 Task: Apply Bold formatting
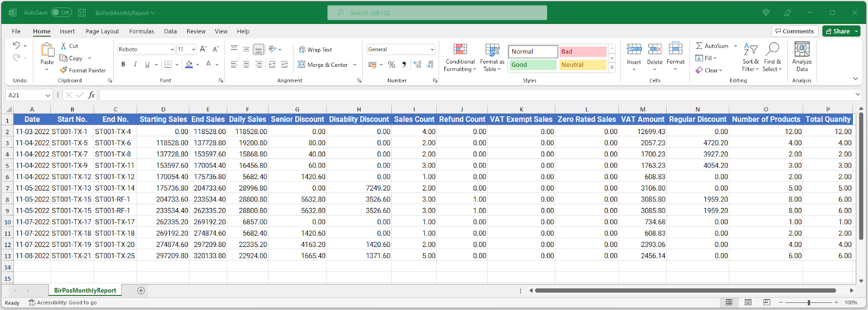123,64
